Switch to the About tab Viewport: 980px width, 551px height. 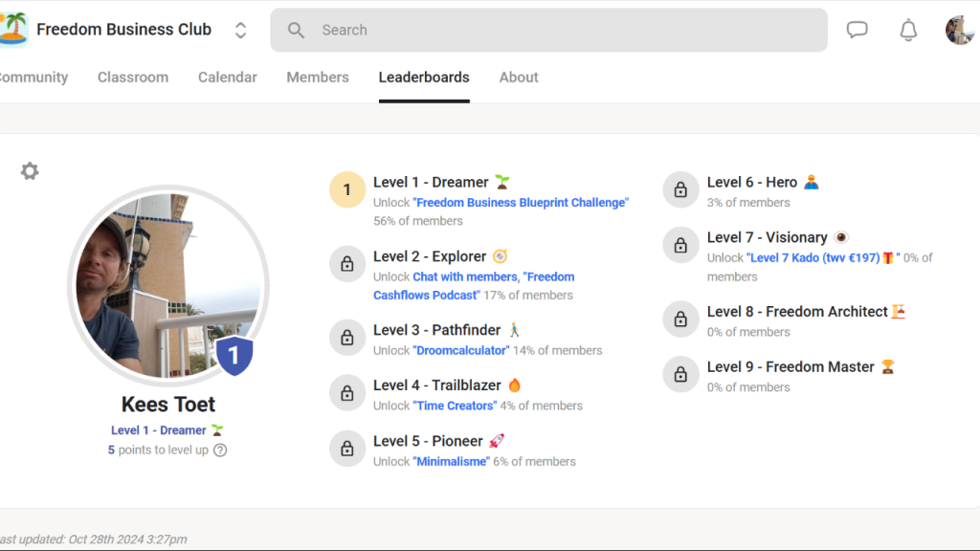pos(519,77)
